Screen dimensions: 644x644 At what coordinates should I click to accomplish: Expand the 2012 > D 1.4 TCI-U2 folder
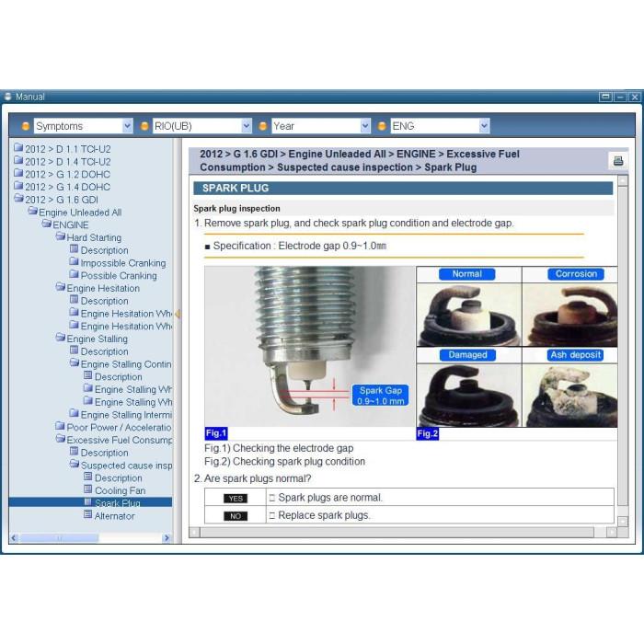click(18, 160)
